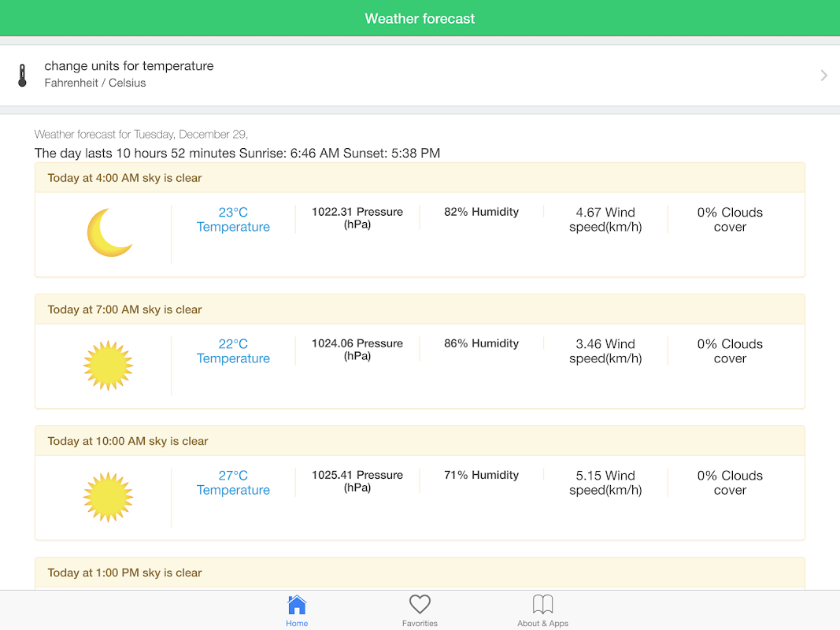Click 71% Humidity value
This screenshot has width=840, height=630.
point(481,475)
